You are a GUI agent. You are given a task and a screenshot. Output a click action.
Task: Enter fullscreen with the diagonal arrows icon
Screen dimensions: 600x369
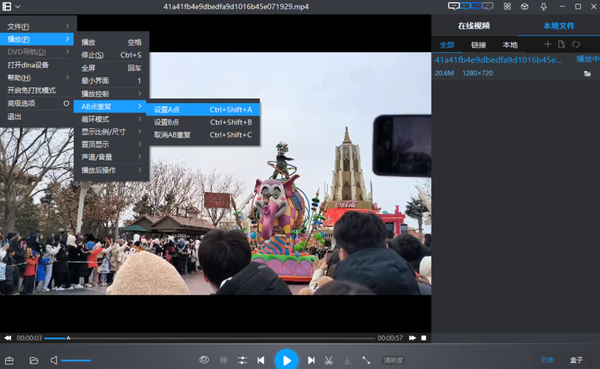[366, 361]
